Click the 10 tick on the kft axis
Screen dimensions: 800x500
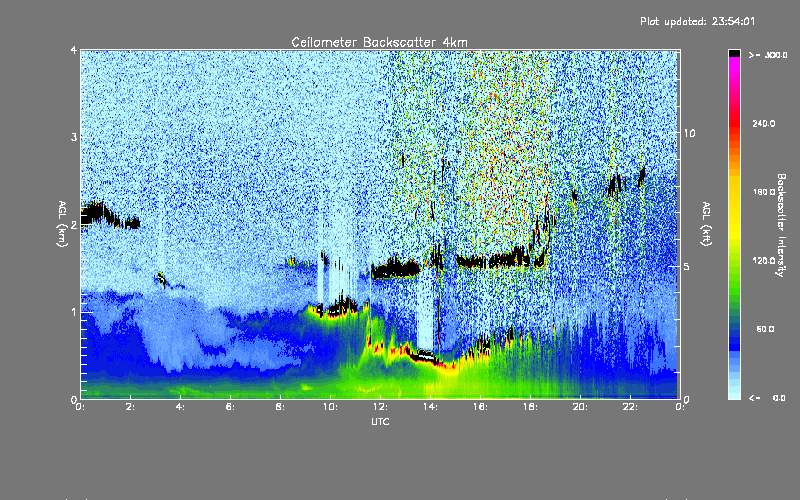click(x=689, y=133)
